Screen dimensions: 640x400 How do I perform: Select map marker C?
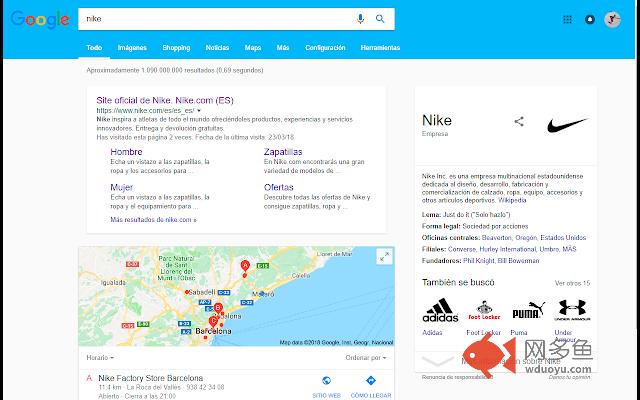[x=213, y=322]
